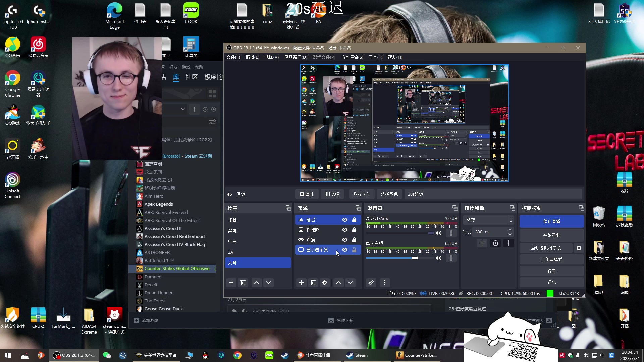Expand Steam library filter dropdown chevron
Viewport: 644px width, 362px height.
point(183,109)
